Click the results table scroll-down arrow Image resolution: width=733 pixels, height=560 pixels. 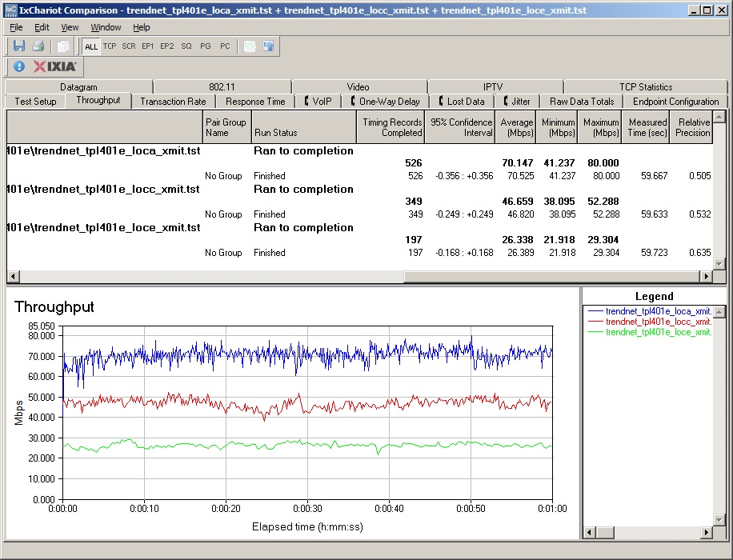(x=719, y=264)
